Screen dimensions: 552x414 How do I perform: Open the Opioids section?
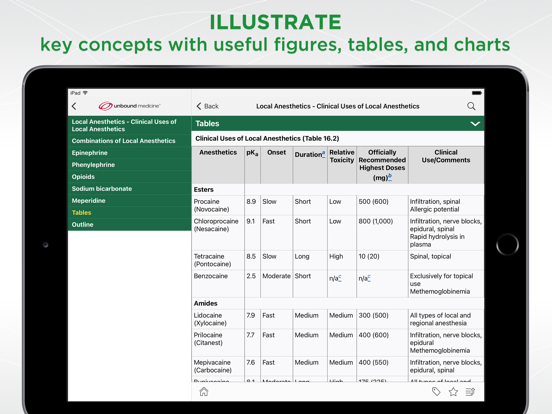pyautogui.click(x=130, y=177)
